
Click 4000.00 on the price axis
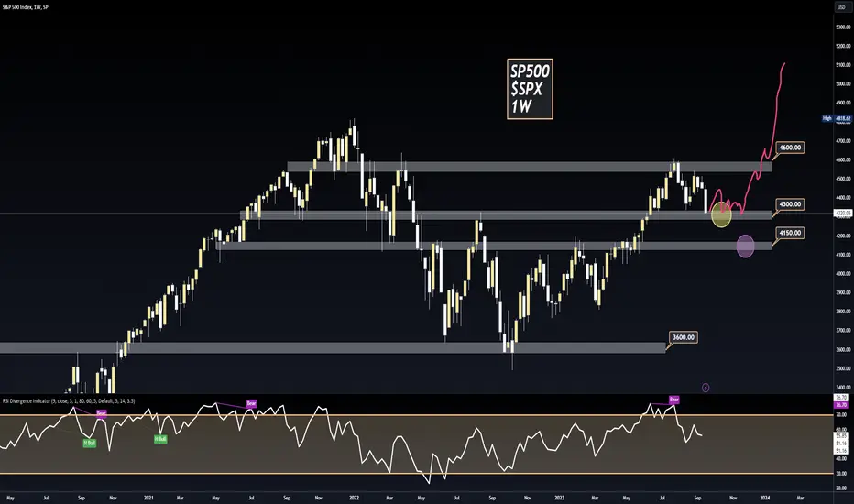click(x=843, y=273)
